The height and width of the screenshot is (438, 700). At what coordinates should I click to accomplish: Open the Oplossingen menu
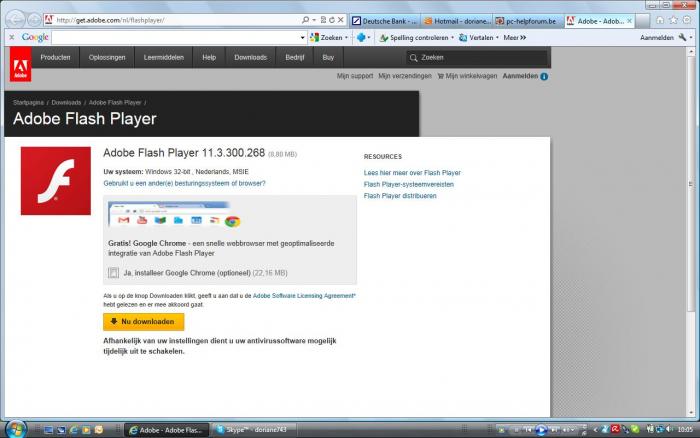click(107, 58)
